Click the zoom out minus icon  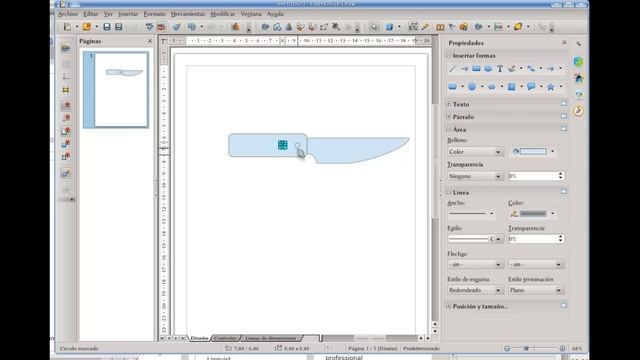click(507, 348)
